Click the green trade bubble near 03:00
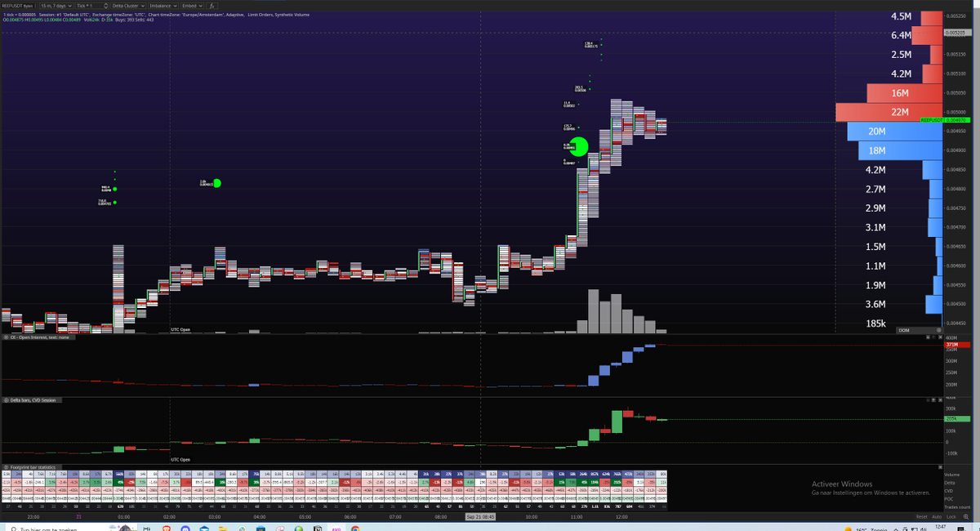The width and height of the screenshot is (980, 531). pyautogui.click(x=217, y=183)
